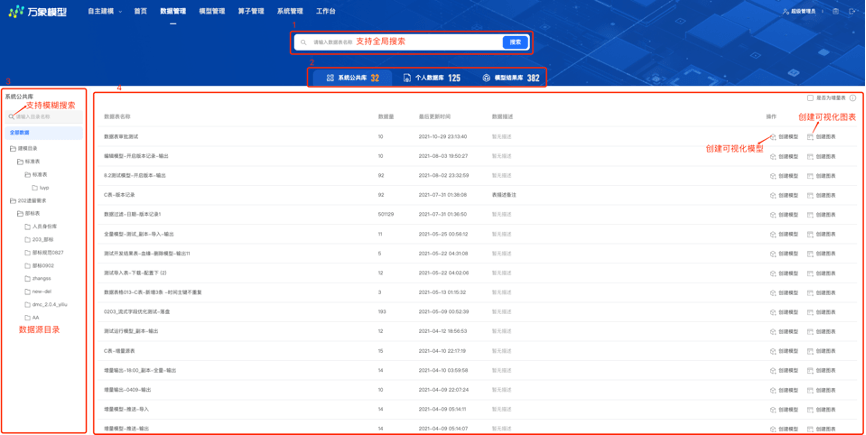This screenshot has width=866, height=435.
Task: Click table name C表-增量源表
Action: (x=120, y=351)
